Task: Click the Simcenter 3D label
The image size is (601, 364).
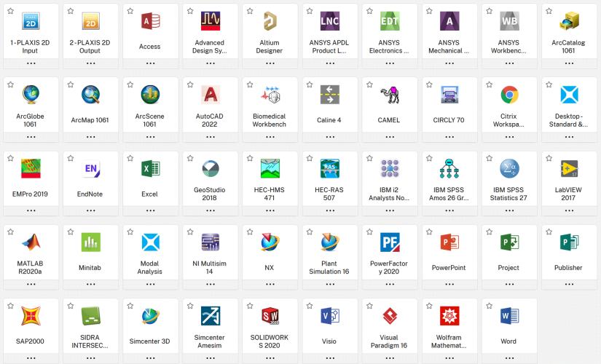Action: coord(149,341)
